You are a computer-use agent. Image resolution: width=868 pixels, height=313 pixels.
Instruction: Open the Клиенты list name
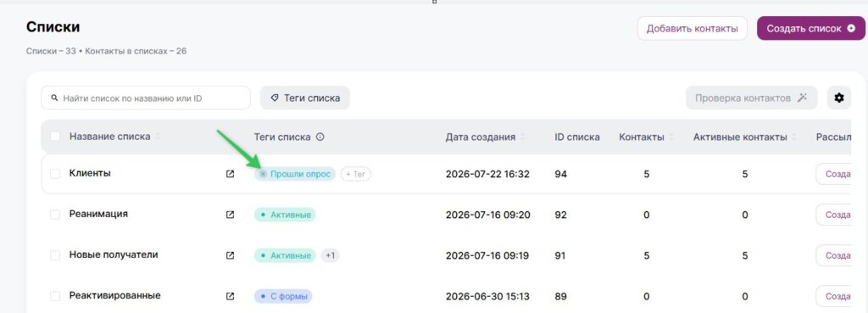click(x=90, y=173)
